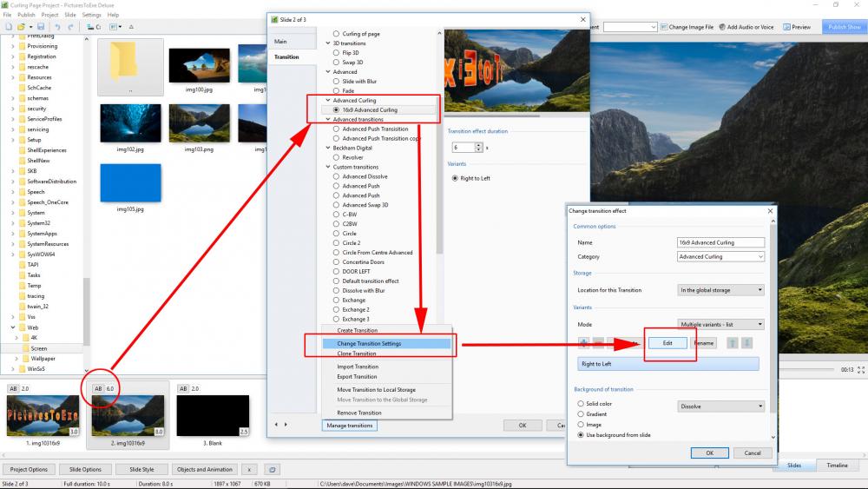Click the Redo arrow icon
This screenshot has width=868, height=489.
[72, 27]
